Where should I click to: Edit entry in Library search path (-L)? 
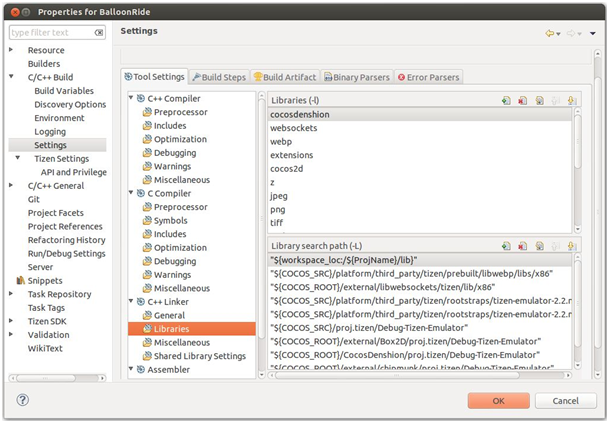(539, 245)
